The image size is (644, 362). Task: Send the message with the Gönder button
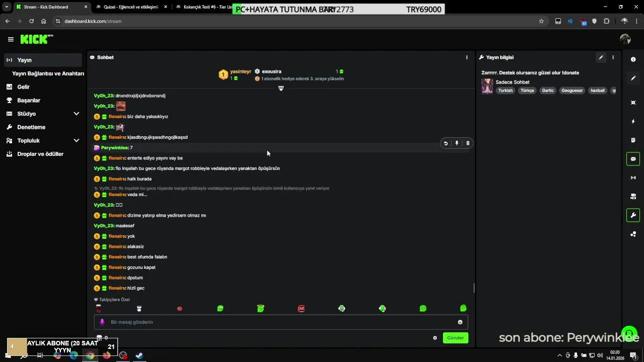click(455, 338)
